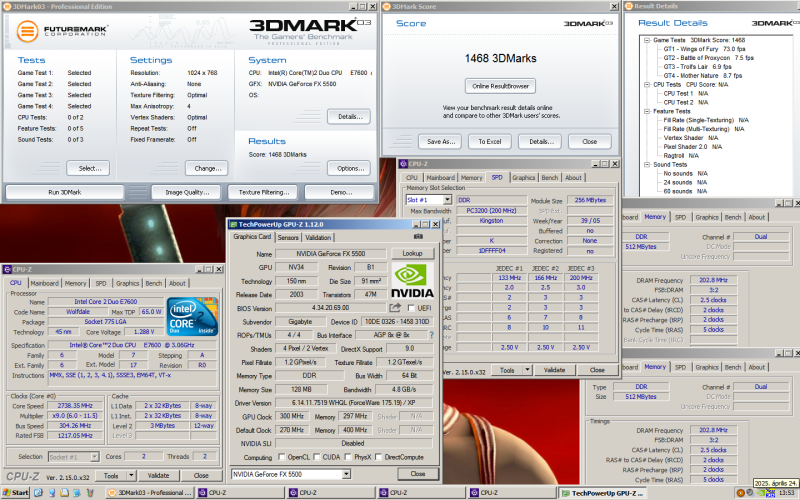This screenshot has width=800, height=500.
Task: Save the BIOS using the export arrow icon
Action: click(x=395, y=308)
